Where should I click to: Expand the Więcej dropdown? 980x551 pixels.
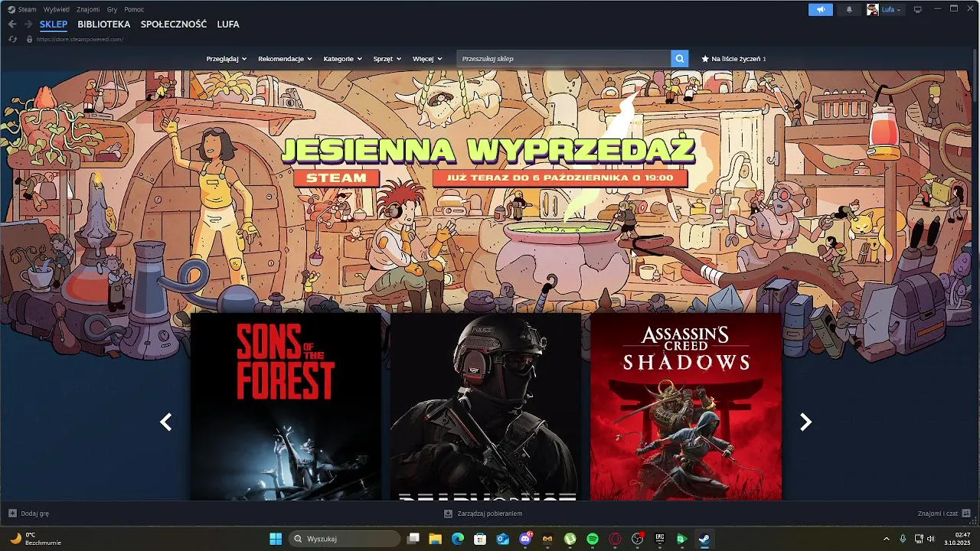click(427, 58)
